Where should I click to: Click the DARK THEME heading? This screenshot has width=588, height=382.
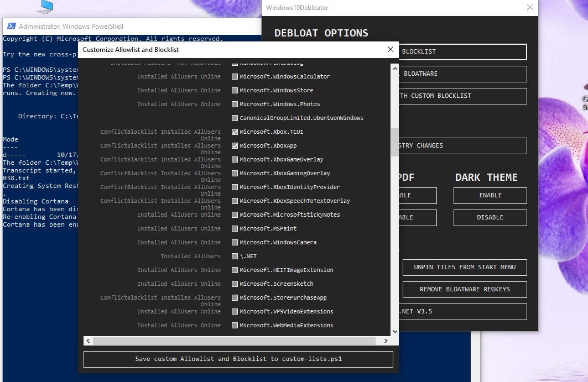click(486, 177)
